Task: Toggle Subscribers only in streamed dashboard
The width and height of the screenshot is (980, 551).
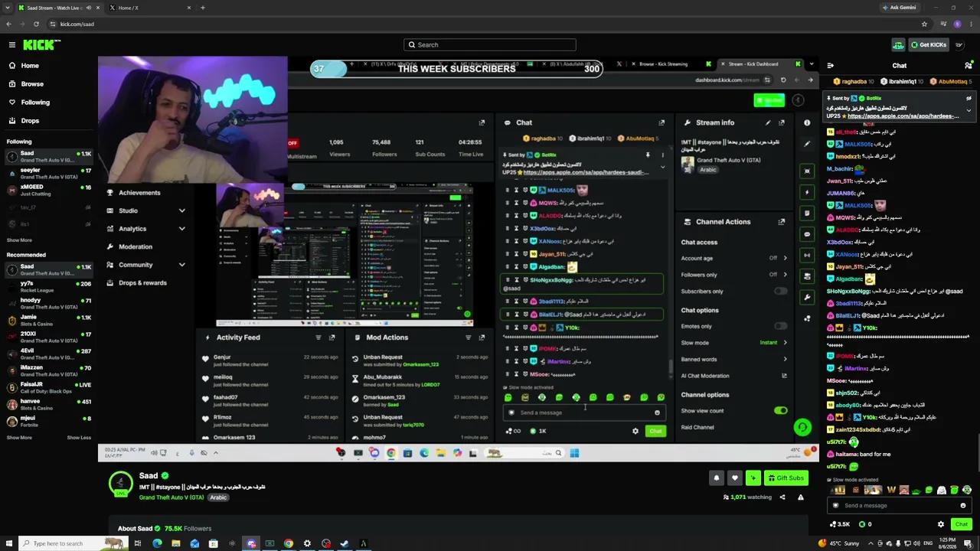Action: (780, 292)
